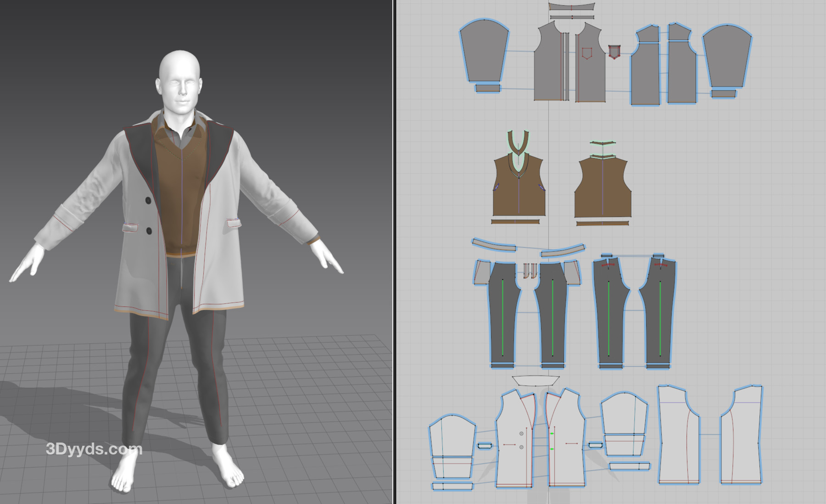Click the 3Dyyds.com watermark text
This screenshot has height=504, width=826.
tap(94, 449)
